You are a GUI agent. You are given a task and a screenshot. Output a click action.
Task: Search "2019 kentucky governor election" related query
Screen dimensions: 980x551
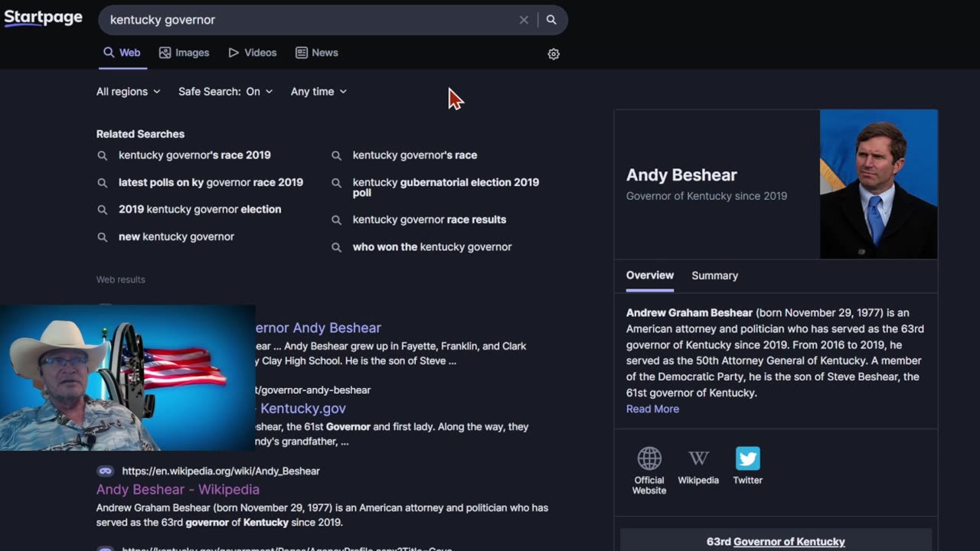tap(200, 210)
